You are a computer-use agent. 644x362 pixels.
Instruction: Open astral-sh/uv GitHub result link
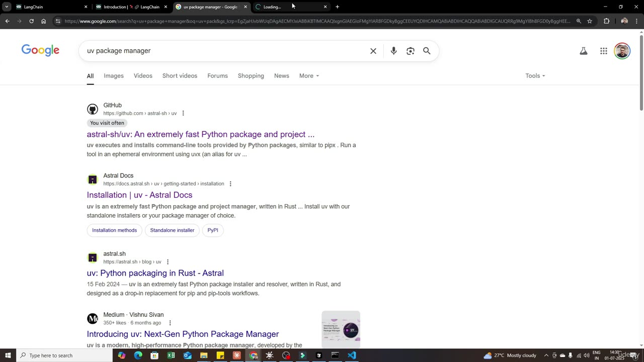(200, 134)
